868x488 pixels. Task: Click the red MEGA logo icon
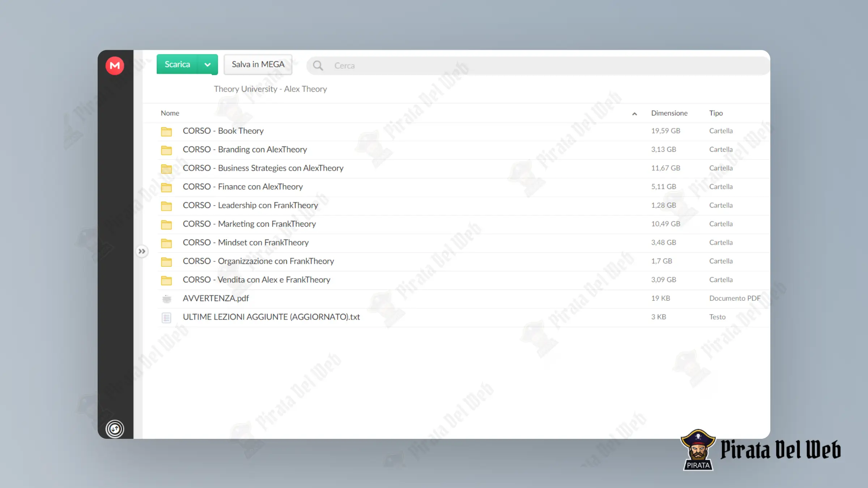pos(115,65)
